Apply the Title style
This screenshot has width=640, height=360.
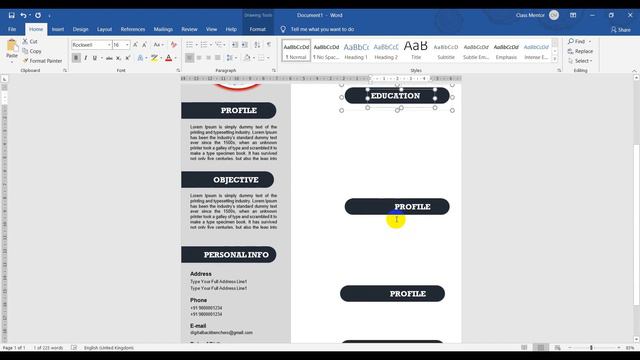(416, 51)
